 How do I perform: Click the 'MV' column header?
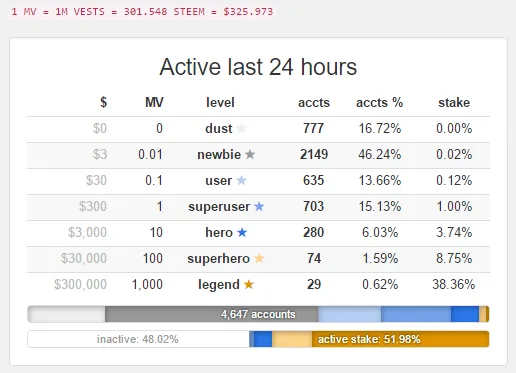pyautogui.click(x=154, y=102)
